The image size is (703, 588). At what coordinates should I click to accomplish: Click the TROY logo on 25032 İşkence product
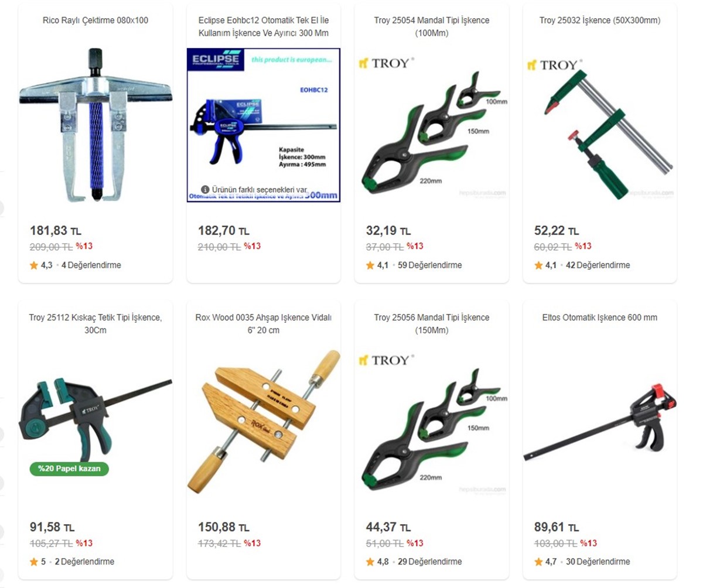tap(554, 64)
